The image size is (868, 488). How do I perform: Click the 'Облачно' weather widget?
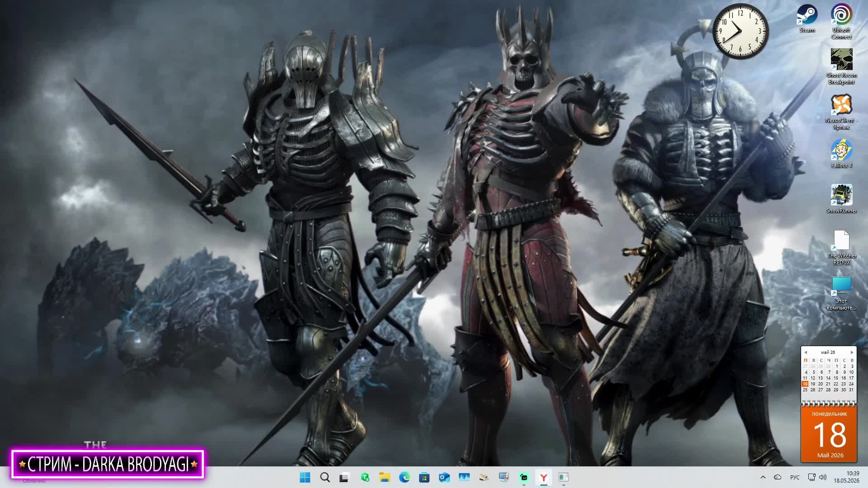coord(34,481)
